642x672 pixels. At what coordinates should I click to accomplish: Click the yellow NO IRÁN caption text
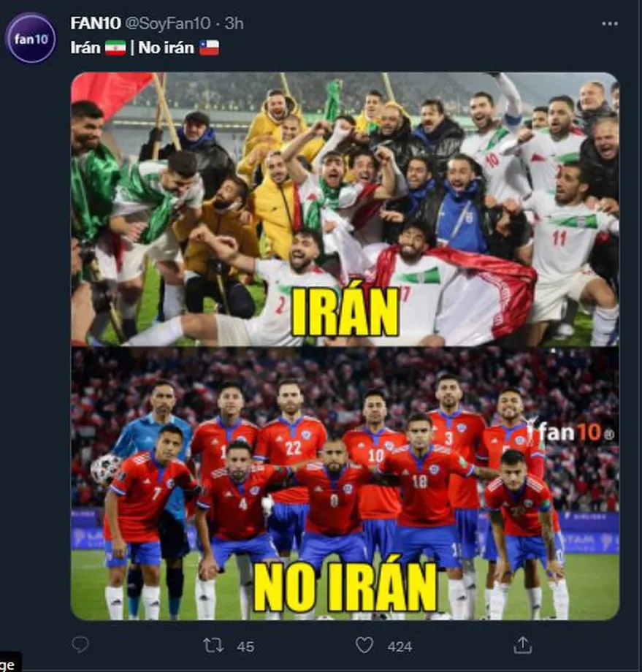(x=345, y=586)
